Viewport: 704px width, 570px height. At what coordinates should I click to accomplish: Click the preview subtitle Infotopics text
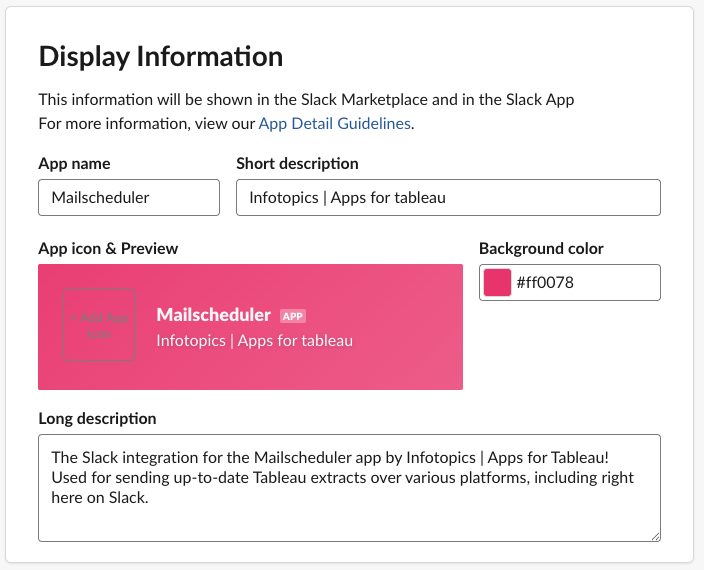tap(254, 341)
